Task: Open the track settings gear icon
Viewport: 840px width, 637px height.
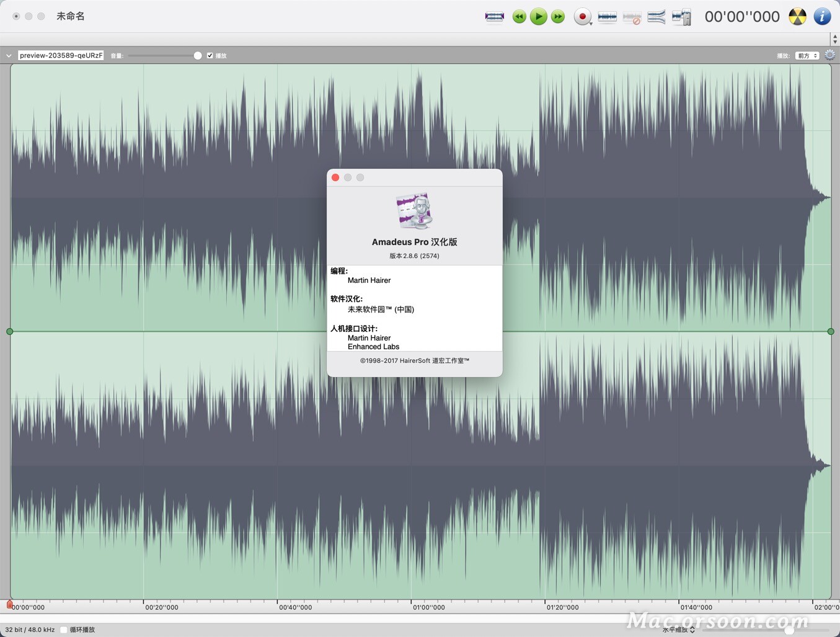Action: [829, 55]
